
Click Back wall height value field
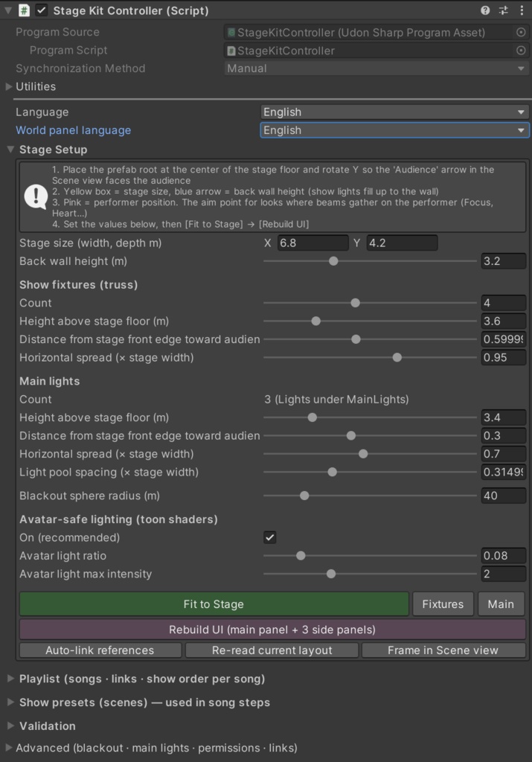pyautogui.click(x=503, y=261)
